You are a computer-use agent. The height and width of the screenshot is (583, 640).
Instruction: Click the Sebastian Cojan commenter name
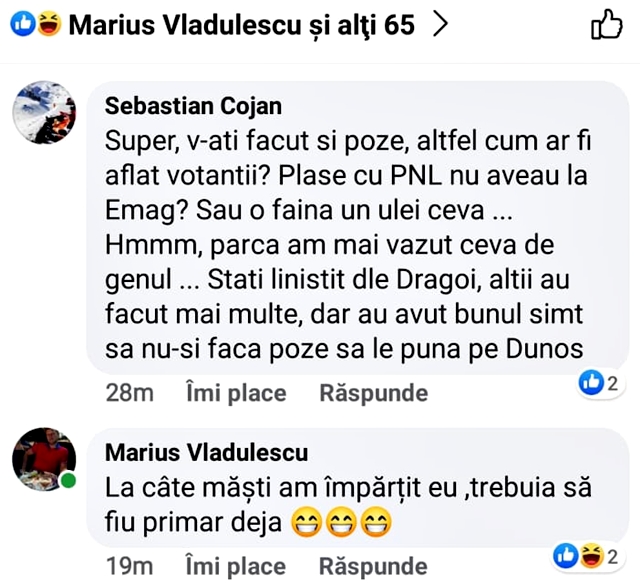pos(194,106)
